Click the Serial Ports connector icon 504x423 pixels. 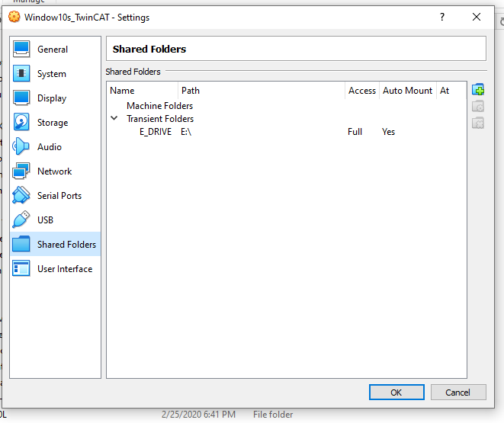click(x=21, y=196)
